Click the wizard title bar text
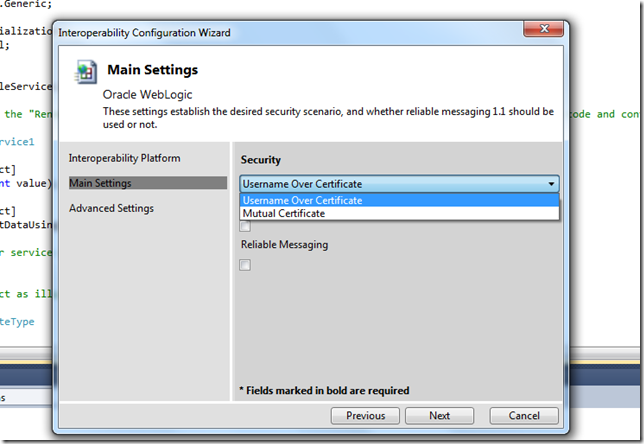The image size is (644, 444). (x=144, y=33)
